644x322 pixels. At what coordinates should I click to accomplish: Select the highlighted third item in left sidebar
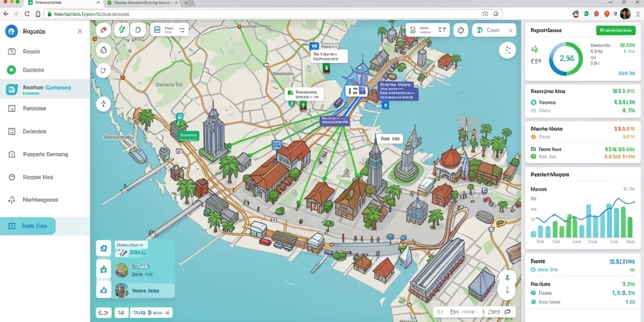(x=45, y=89)
